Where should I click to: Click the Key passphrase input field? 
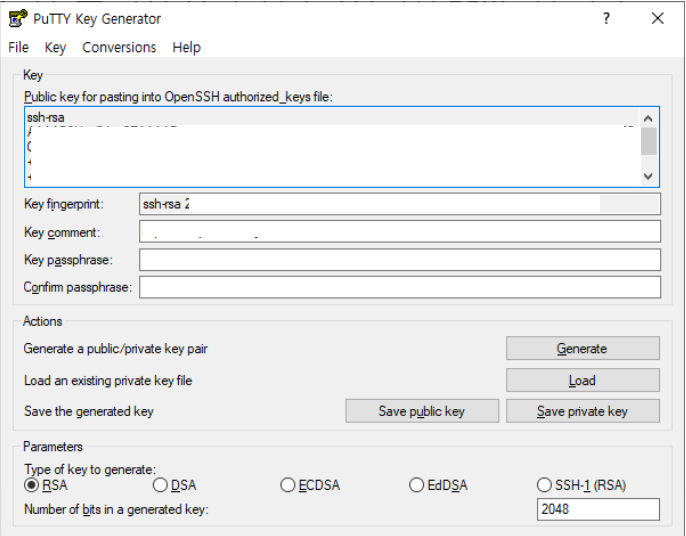[x=400, y=260]
